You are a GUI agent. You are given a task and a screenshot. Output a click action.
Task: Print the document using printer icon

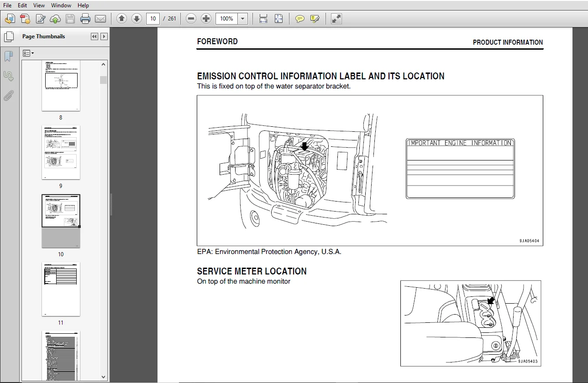coord(85,19)
